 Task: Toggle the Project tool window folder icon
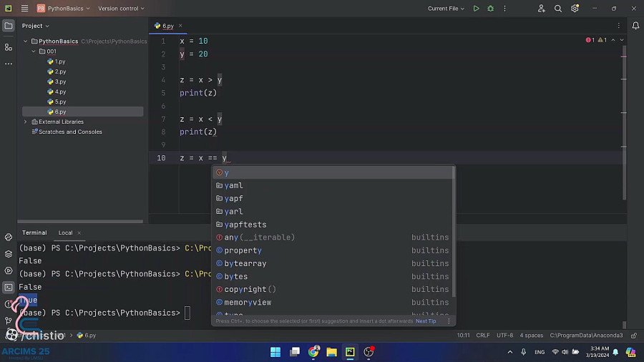8,26
